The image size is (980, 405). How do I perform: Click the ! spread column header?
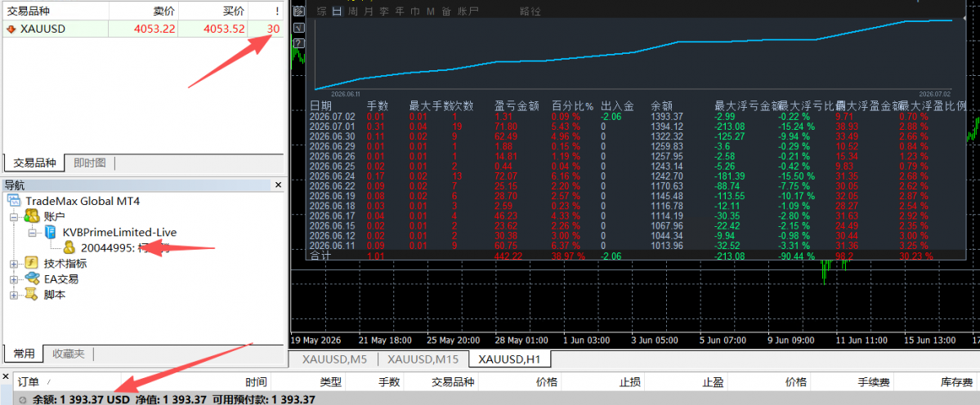[x=266, y=11]
